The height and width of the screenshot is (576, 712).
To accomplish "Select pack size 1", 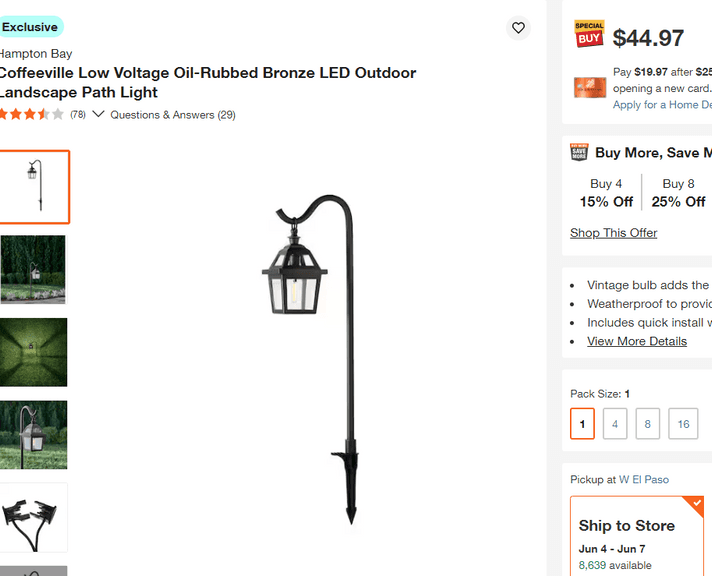I will tap(582, 424).
